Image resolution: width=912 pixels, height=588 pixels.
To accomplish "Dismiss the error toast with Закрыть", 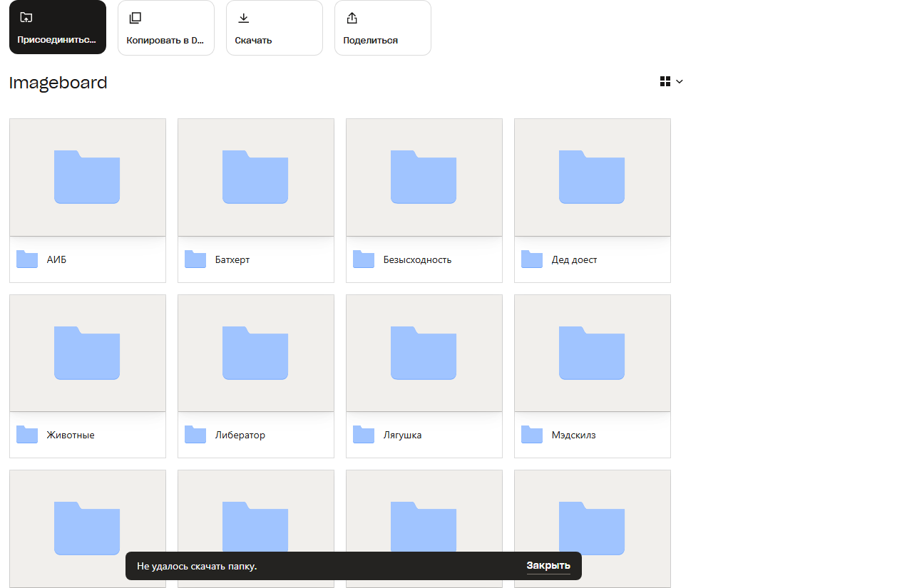I will (548, 566).
